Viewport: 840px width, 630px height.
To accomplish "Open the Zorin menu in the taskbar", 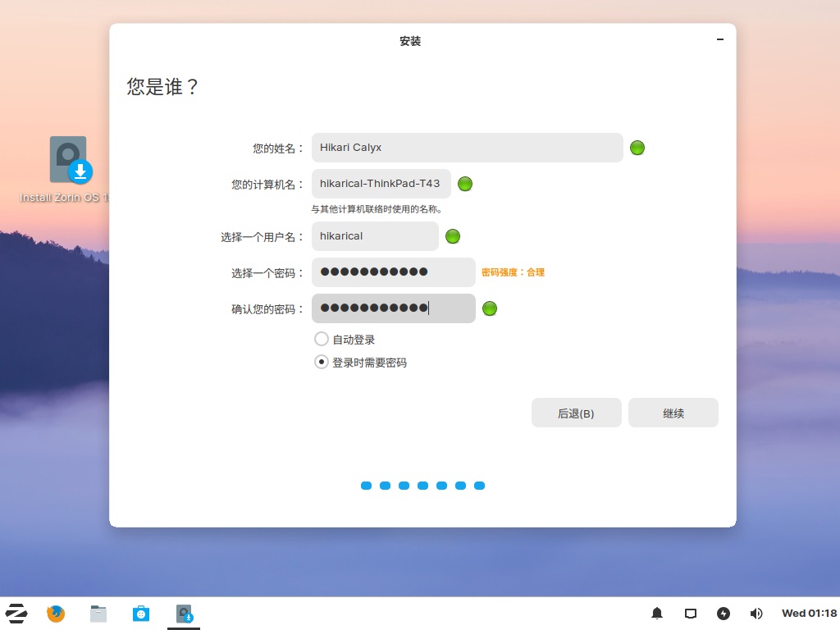I will pos(16,613).
